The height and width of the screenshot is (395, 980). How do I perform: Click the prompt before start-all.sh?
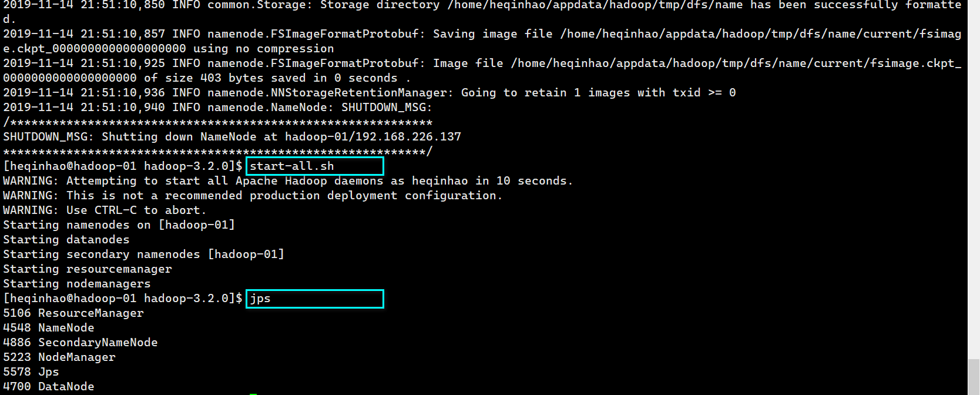123,166
